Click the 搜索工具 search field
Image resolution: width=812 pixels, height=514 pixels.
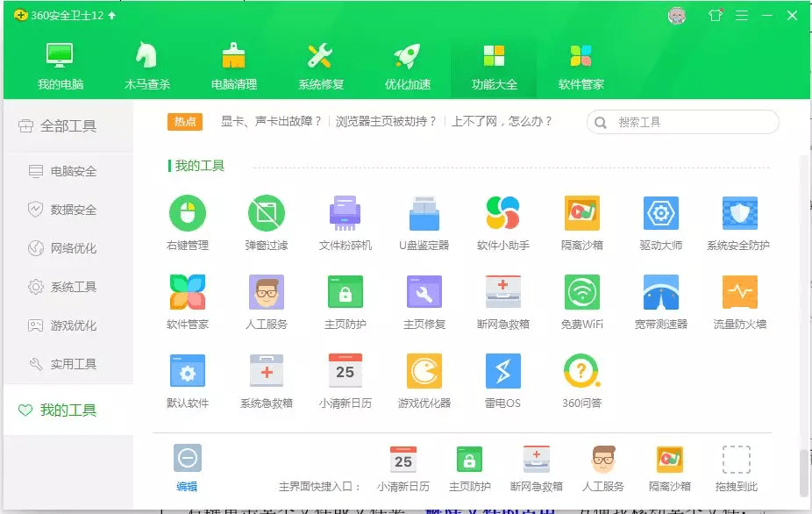[682, 122]
